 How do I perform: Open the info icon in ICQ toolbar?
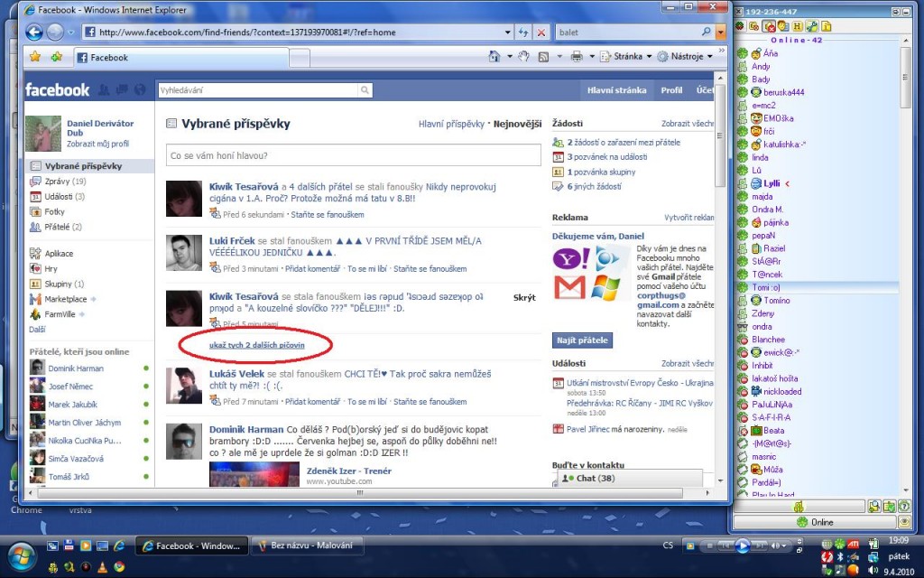click(x=827, y=26)
